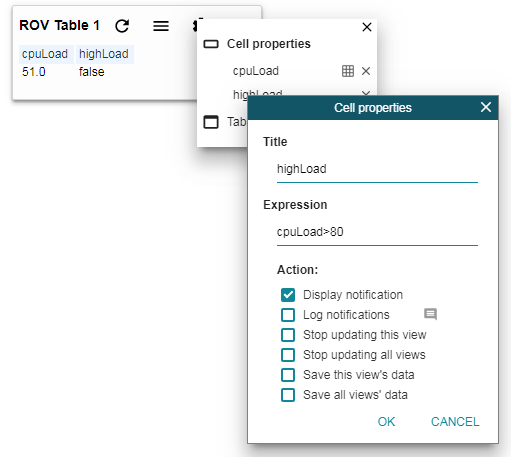The image size is (511, 457).
Task: Click the Title input field with highLoad
Action: click(x=377, y=169)
